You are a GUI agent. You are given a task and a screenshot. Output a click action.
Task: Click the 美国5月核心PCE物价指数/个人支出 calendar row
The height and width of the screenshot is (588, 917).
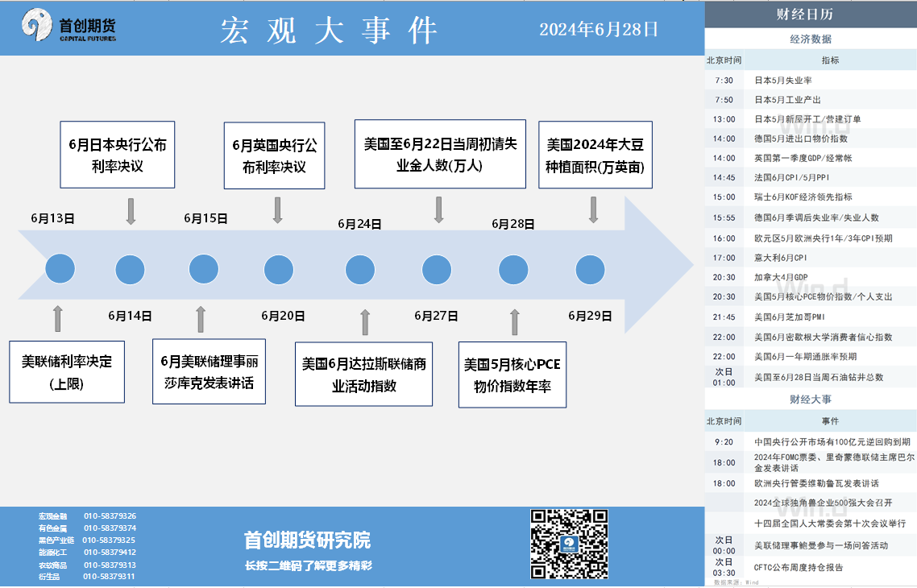[811, 297]
